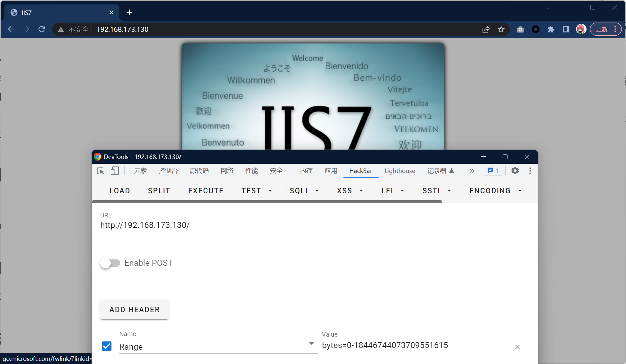This screenshot has height=364, width=626.
Task: Toggle the device toolbar icon
Action: 115,171
